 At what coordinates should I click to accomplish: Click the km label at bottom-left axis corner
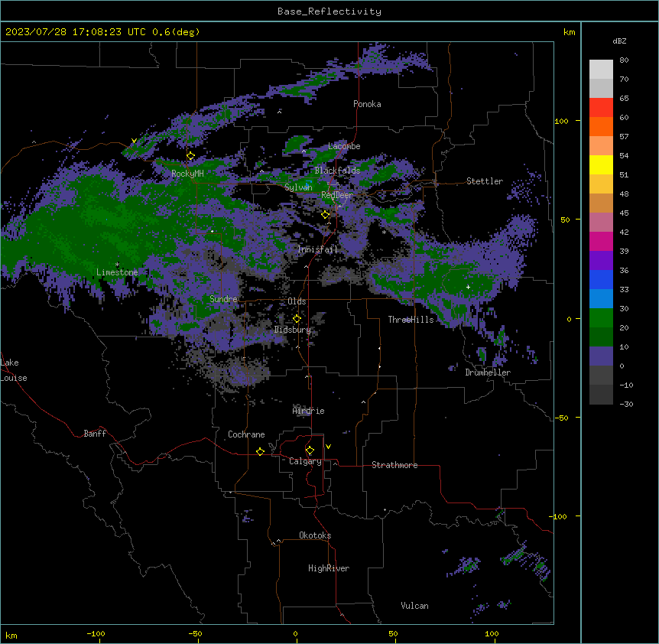tap(11, 635)
